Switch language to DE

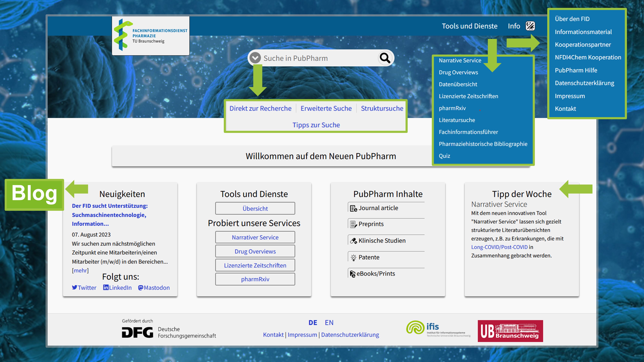click(x=313, y=323)
